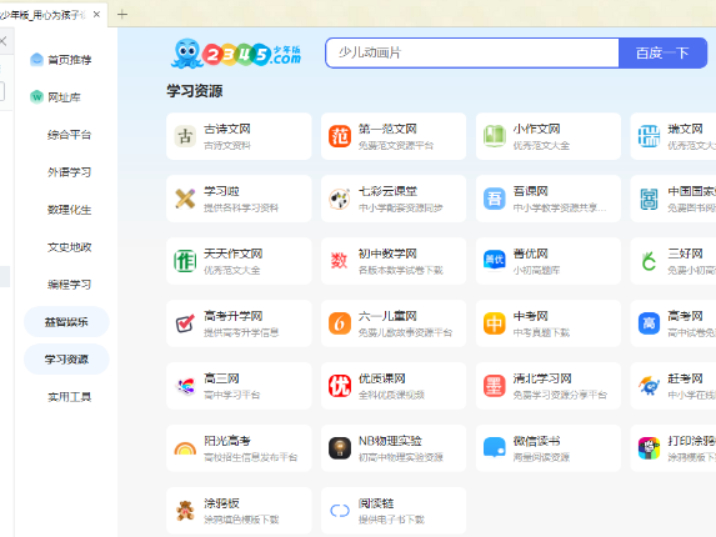Select 益智娱乐 category
Screen dimensions: 716x537
click(66, 322)
